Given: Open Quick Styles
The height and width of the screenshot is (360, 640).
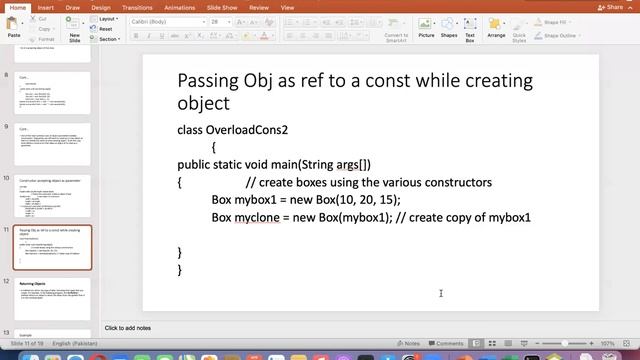Looking at the screenshot, I should 519,31.
